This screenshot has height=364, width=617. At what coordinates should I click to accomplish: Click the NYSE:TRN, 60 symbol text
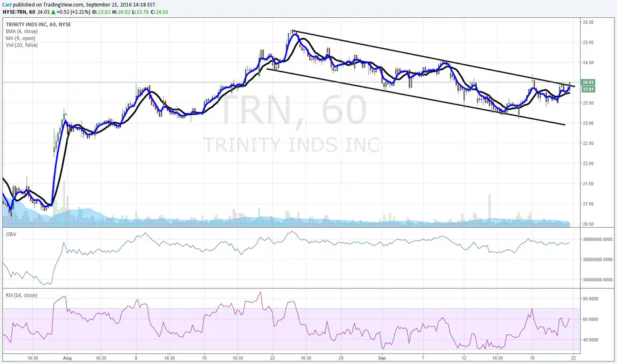click(x=19, y=12)
